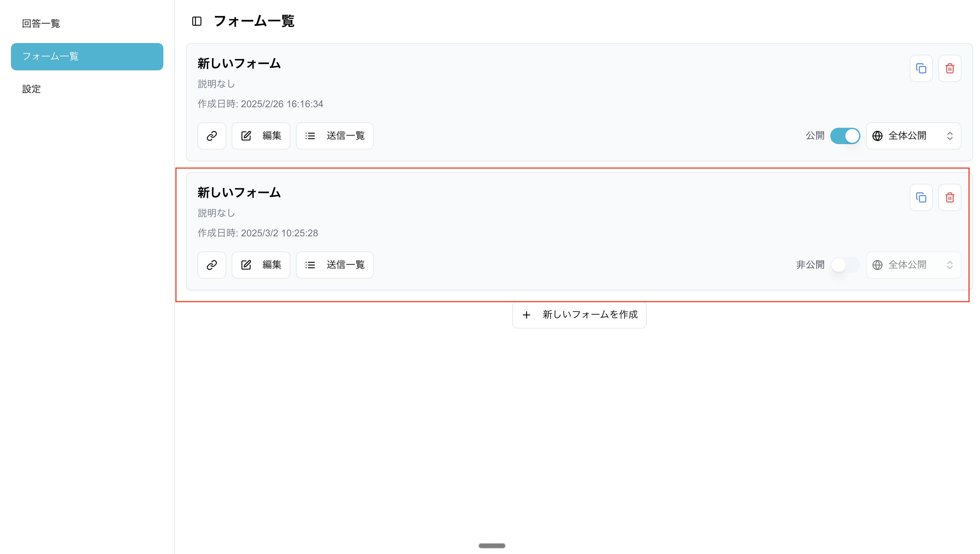
Task: Turn off the 公開 switch on first form
Action: point(844,136)
